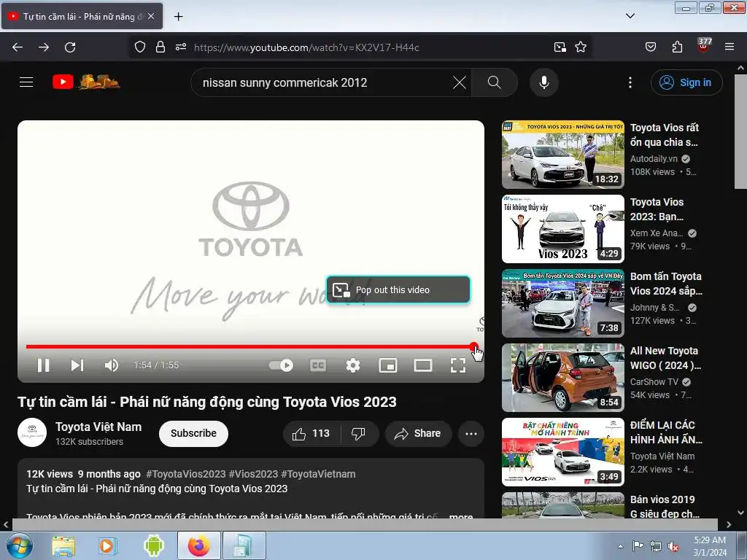Open uBlock extension icon showing 377
Viewport: 747px width, 560px height.
click(x=703, y=46)
